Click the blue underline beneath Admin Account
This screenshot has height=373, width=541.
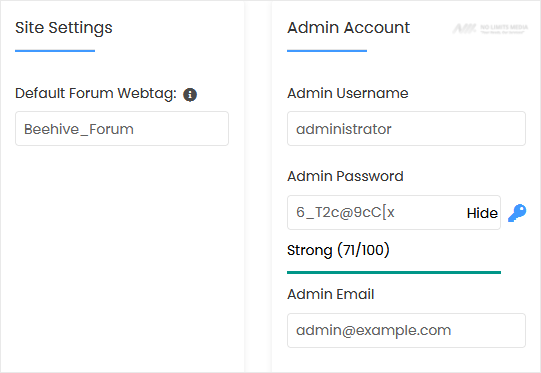[327, 51]
